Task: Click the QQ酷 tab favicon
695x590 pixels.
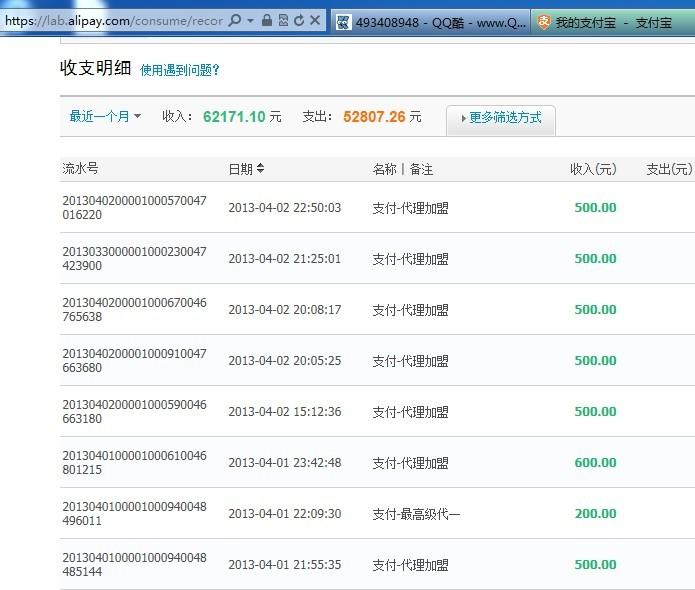Action: point(344,21)
